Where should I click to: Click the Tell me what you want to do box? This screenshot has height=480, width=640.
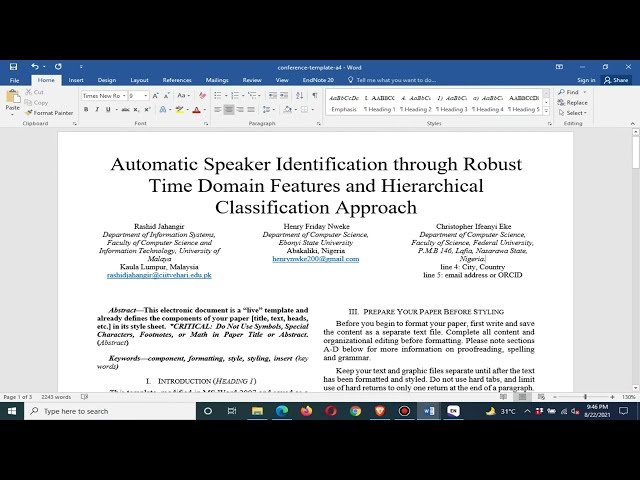click(x=392, y=80)
